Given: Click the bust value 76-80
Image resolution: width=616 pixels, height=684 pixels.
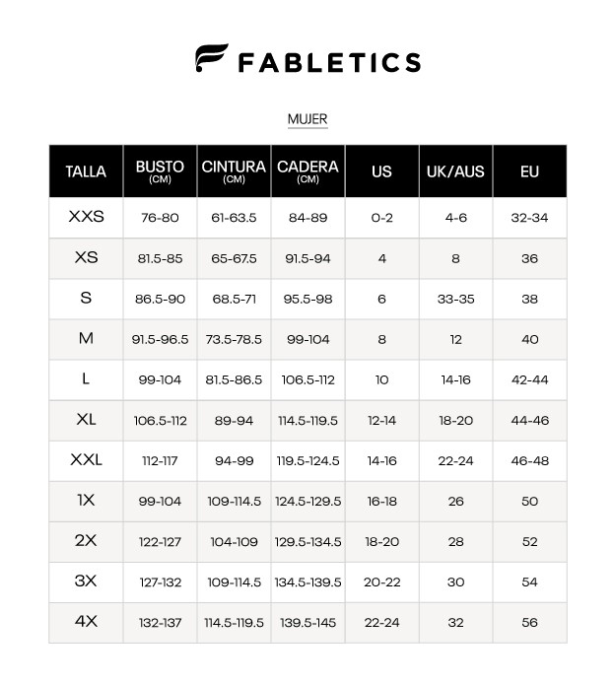Looking at the screenshot, I should [x=160, y=218].
